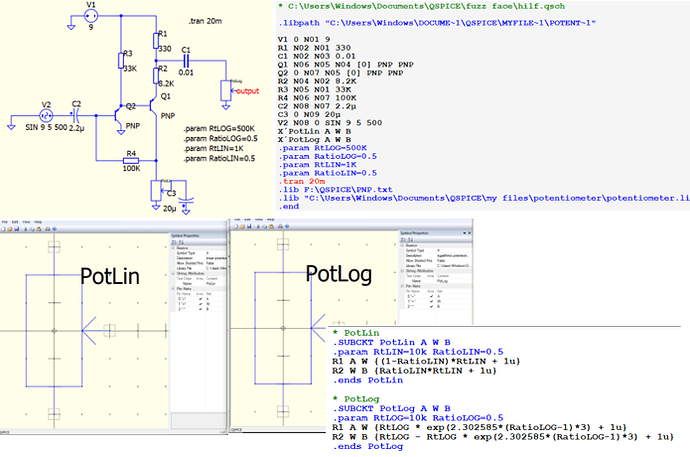Select voltage source V2 SIN 9 5 500
Viewport: 690px width, 457px height.
[x=46, y=116]
